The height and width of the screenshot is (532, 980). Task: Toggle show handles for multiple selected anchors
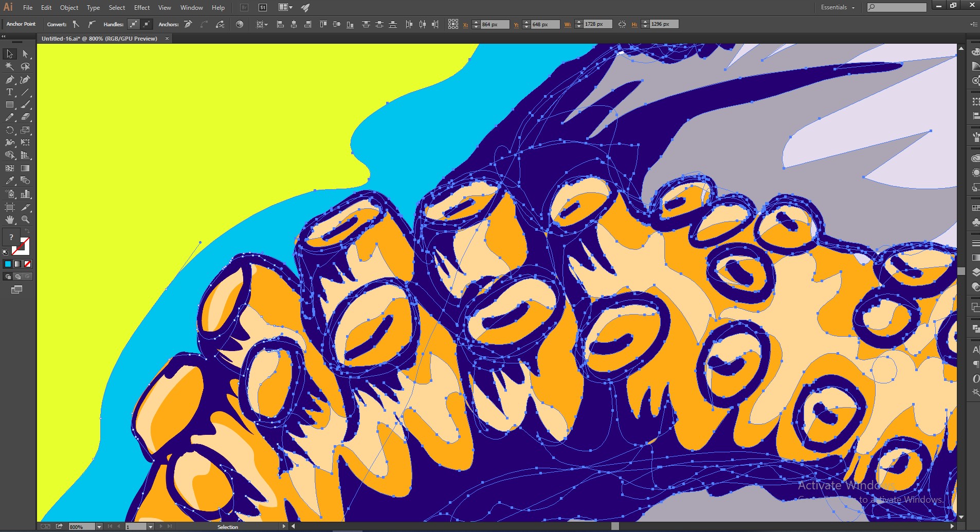tap(133, 24)
